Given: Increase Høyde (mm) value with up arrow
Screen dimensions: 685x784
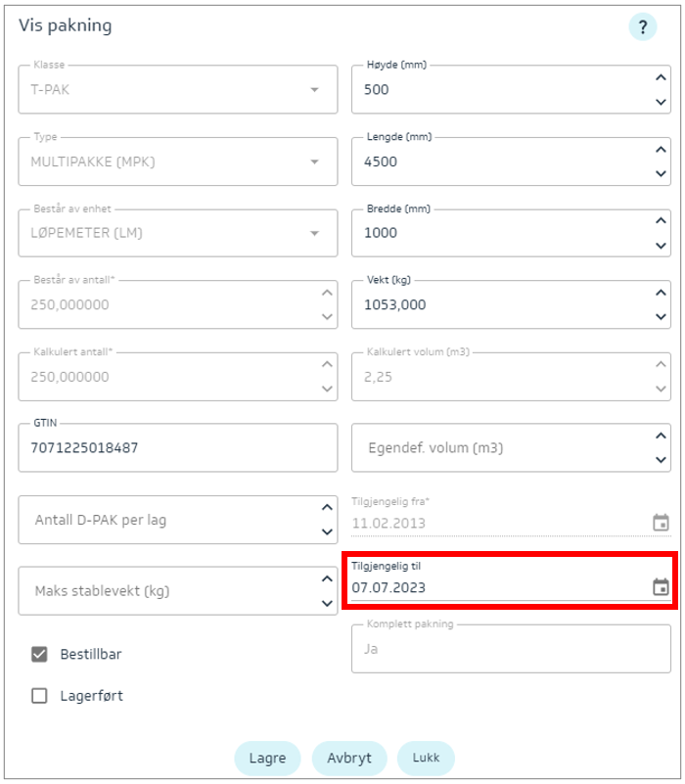Looking at the screenshot, I should (x=662, y=77).
